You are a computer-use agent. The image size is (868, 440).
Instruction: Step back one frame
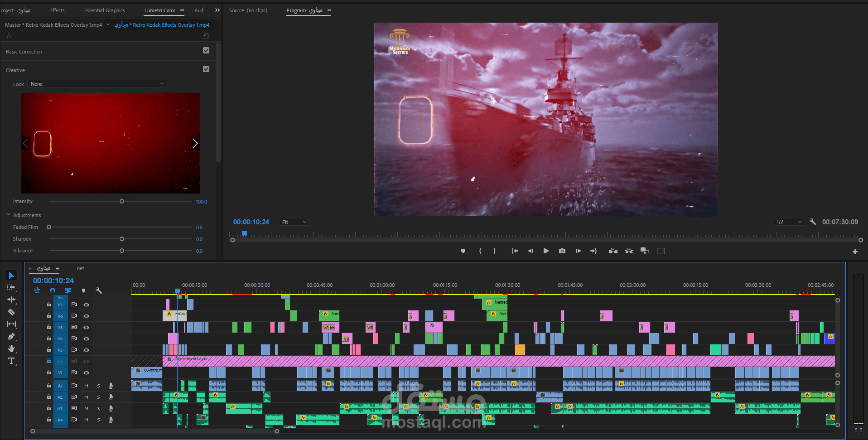point(530,251)
